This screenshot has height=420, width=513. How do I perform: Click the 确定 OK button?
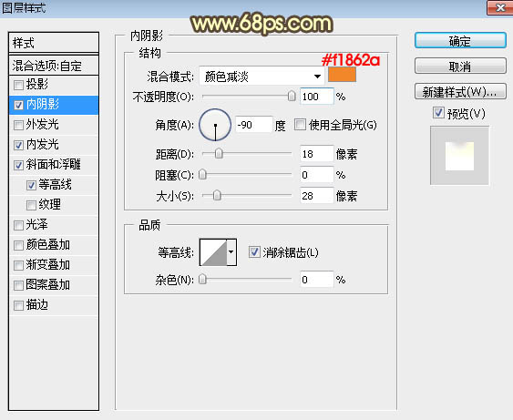pyautogui.click(x=460, y=41)
